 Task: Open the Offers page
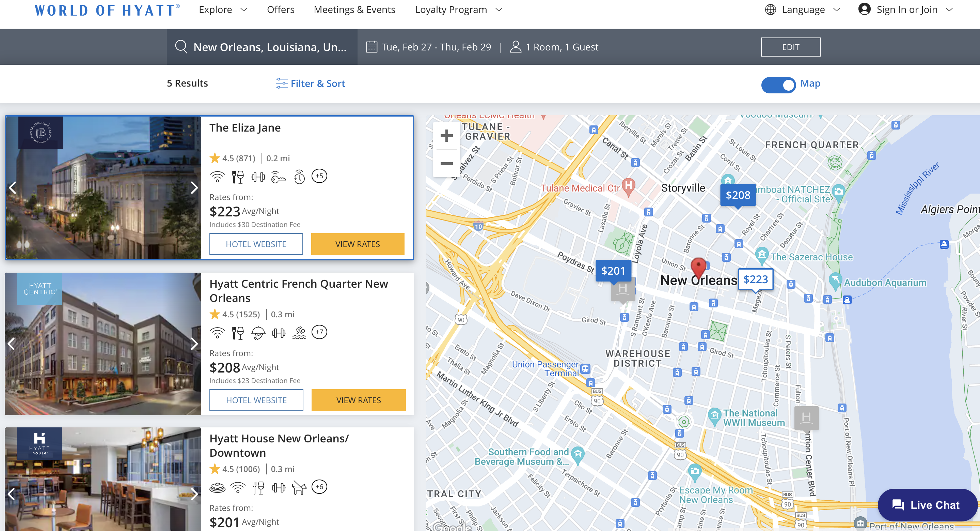[x=281, y=10]
